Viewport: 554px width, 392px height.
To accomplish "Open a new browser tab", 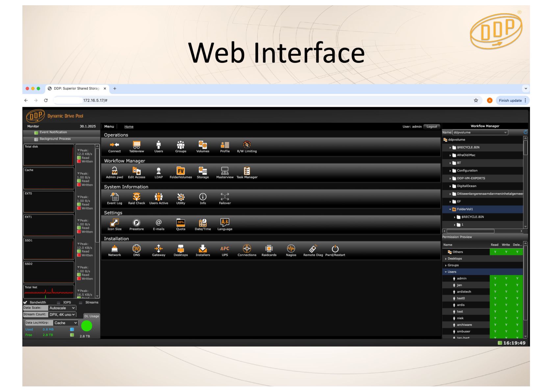I will coord(115,89).
